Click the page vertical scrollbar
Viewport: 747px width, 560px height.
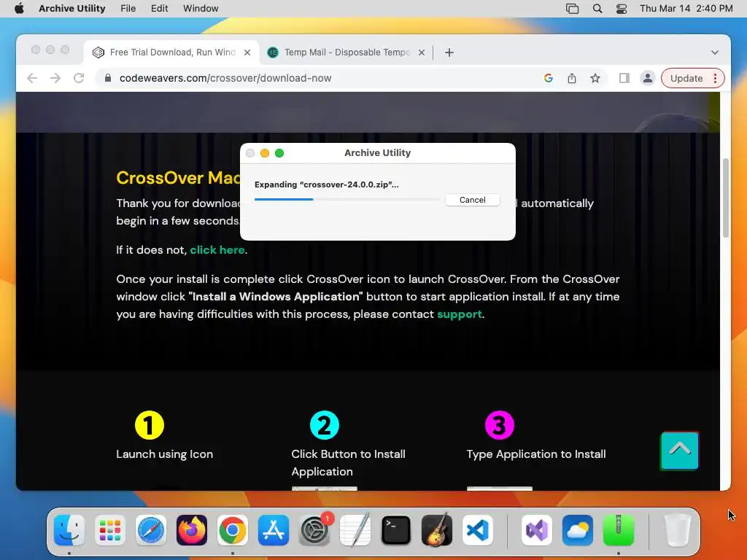[726, 198]
